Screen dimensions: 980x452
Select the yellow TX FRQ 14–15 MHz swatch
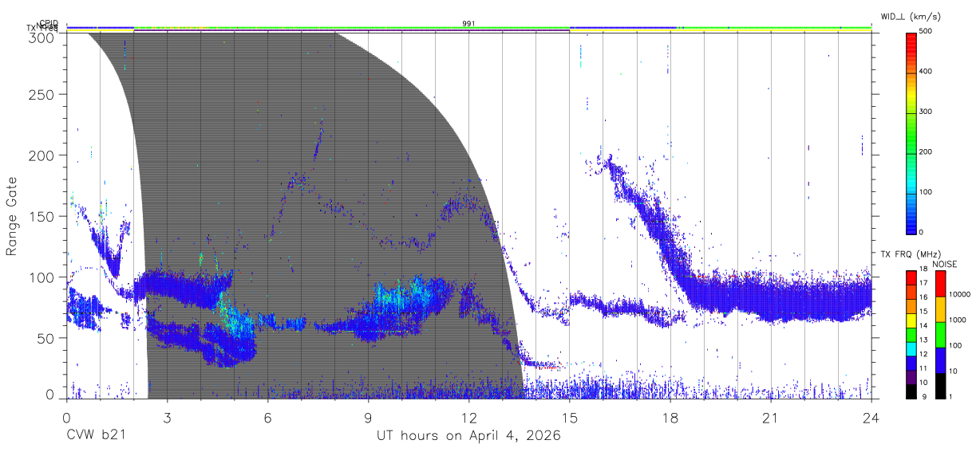tap(911, 319)
